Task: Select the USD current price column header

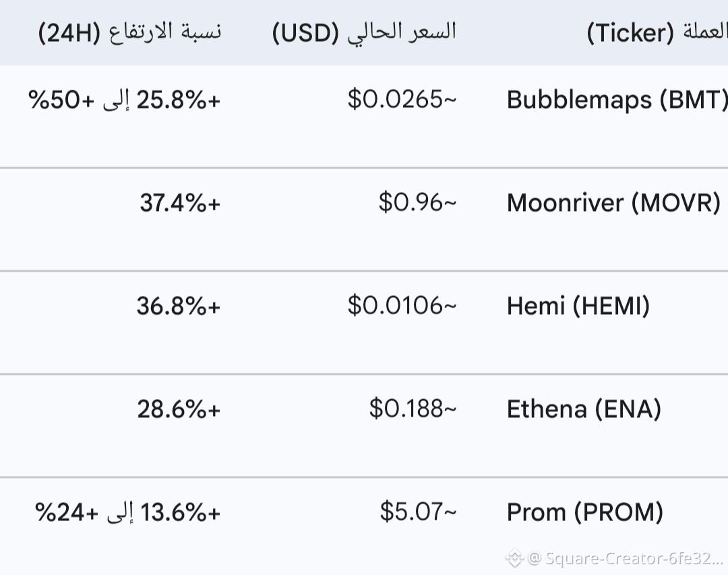Action: [365, 32]
